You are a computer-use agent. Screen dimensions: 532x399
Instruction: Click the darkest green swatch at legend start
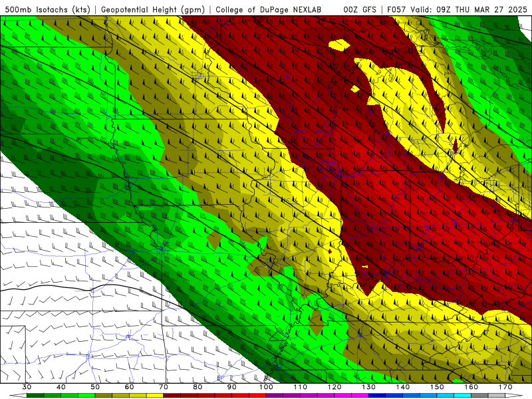point(35,396)
